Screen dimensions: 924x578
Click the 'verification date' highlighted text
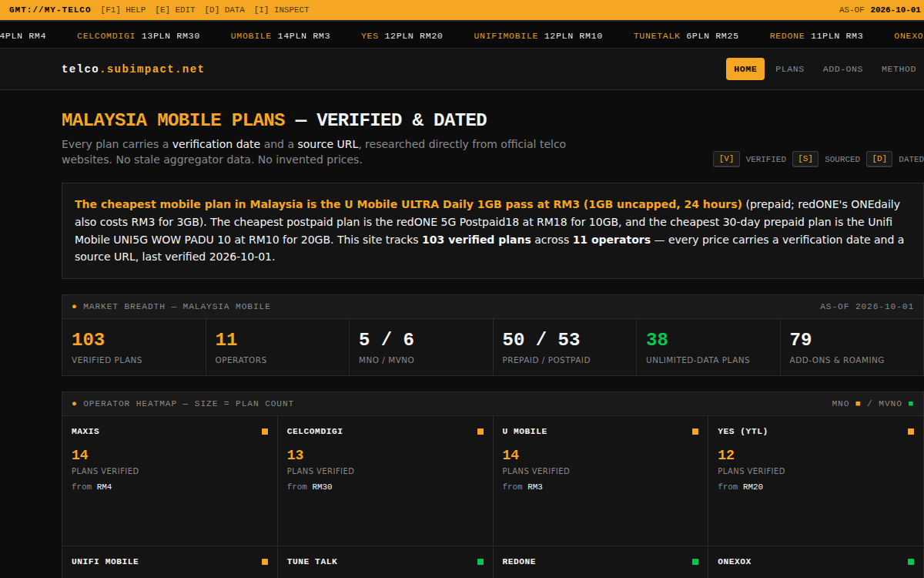click(216, 144)
